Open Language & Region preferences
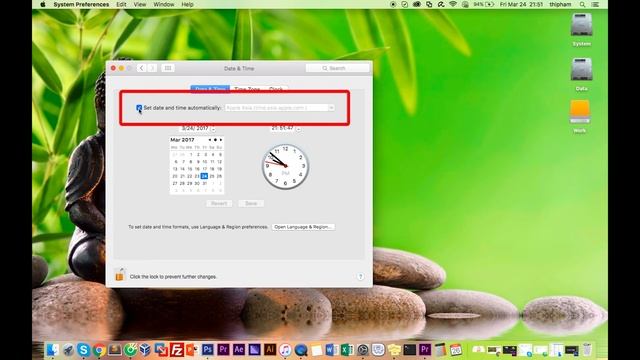The width and height of the screenshot is (640, 360). point(303,227)
